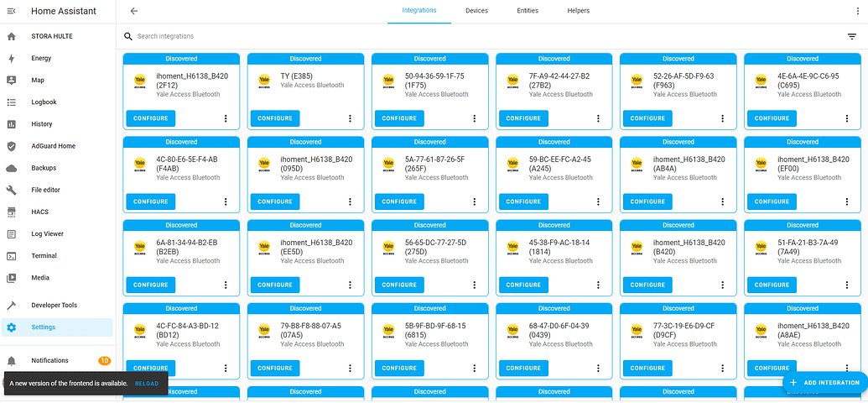This screenshot has height=403, width=868.
Task: Click the Yale logo on ihoment (2F12) card
Action: 139,81
